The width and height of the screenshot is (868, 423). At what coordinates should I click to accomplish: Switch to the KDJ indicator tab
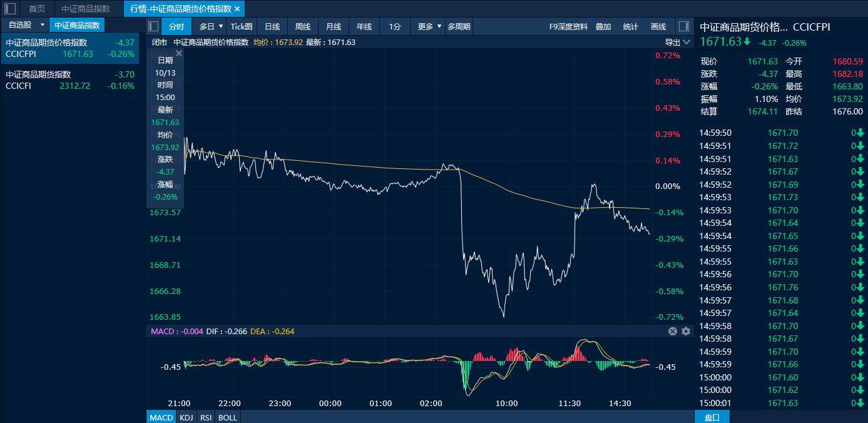(186, 417)
